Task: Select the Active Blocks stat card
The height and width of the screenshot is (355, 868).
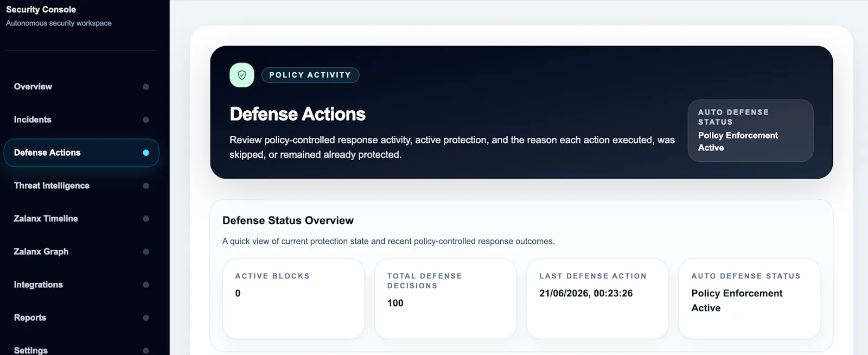Action: coord(293,299)
